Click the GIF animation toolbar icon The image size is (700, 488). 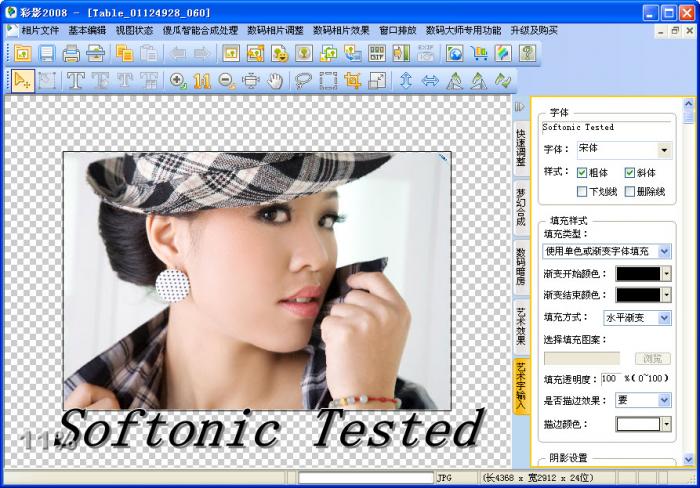click(x=377, y=54)
